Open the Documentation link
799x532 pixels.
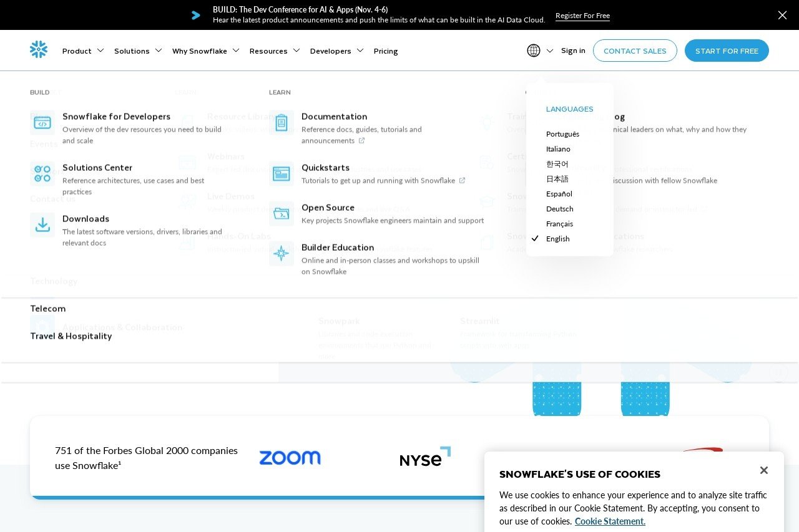(x=334, y=117)
